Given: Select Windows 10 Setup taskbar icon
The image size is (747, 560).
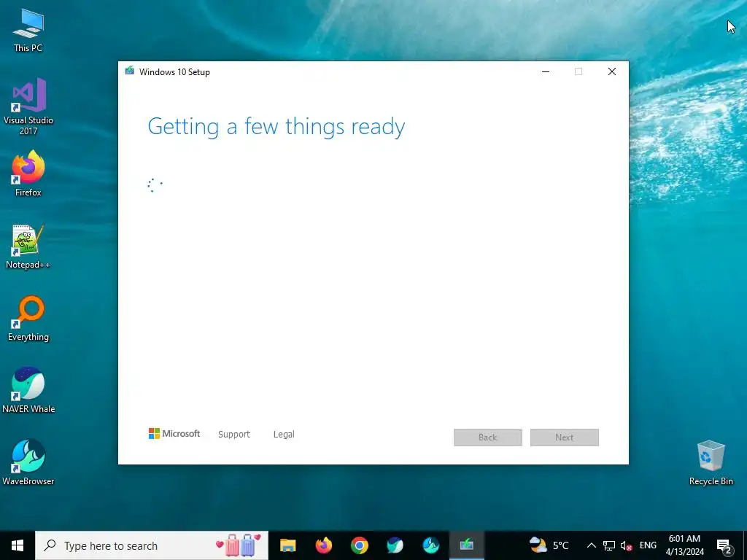Looking at the screenshot, I should point(467,545).
